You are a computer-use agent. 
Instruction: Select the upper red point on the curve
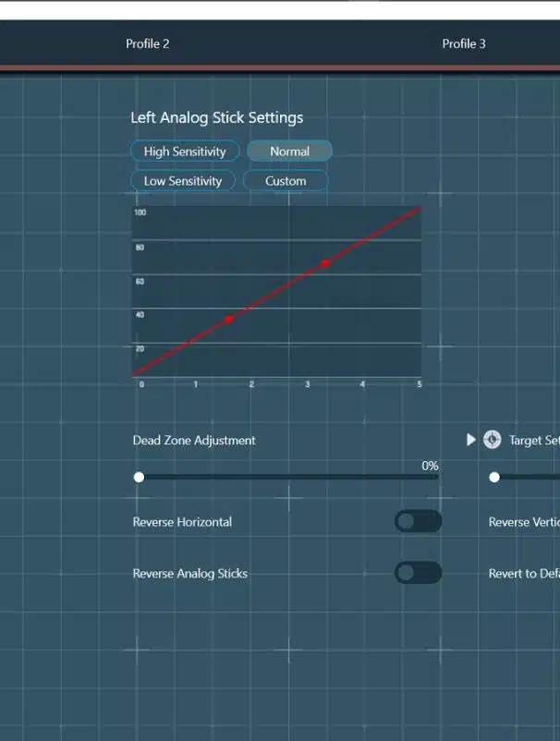pos(325,263)
